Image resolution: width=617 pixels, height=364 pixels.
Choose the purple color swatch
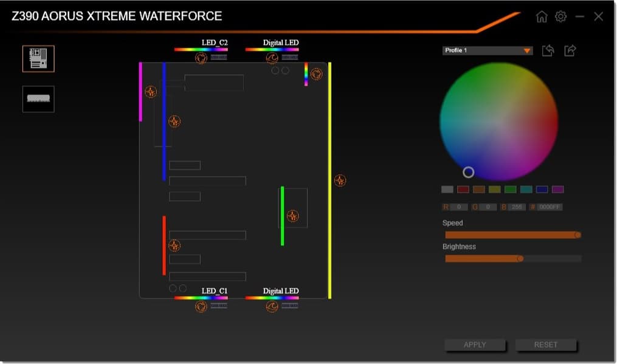pyautogui.click(x=557, y=189)
